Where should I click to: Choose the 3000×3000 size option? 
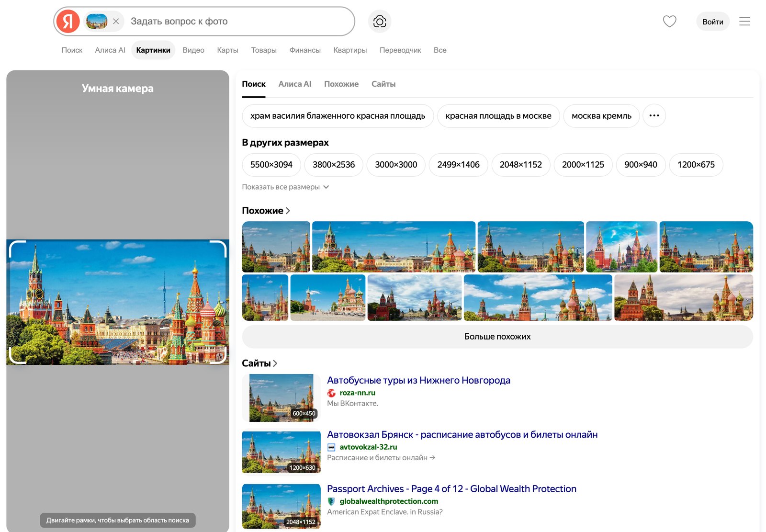click(x=396, y=165)
